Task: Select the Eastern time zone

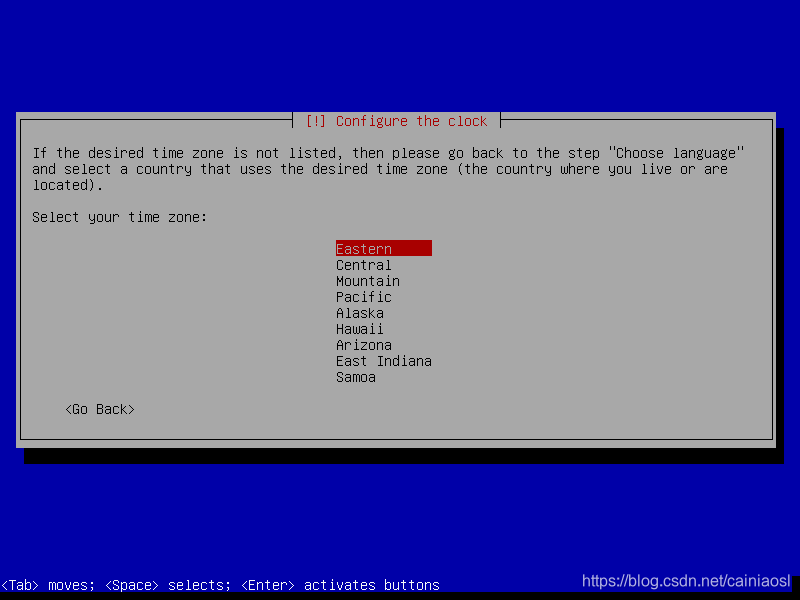Action: 384,248
